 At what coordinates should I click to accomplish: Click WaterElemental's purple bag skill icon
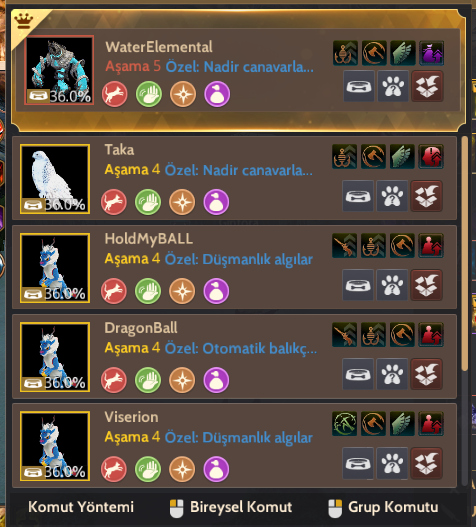[432, 53]
